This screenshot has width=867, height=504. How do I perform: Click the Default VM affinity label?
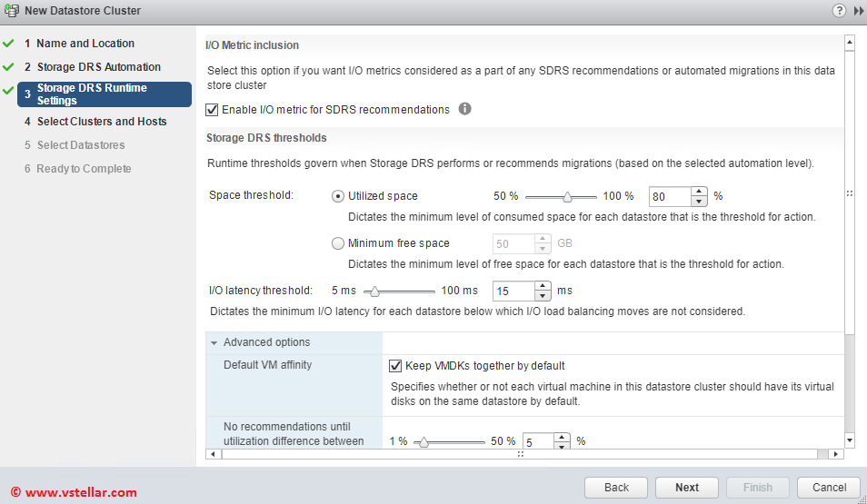pos(267,365)
